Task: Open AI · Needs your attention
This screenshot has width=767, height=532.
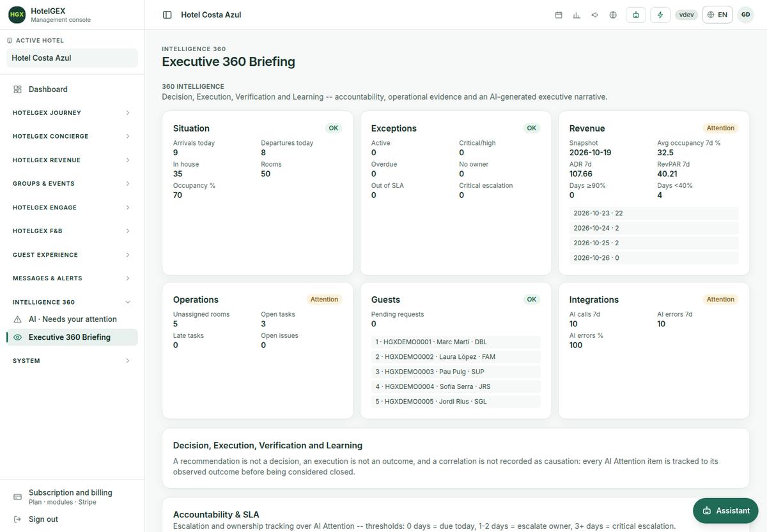Action: [x=72, y=319]
